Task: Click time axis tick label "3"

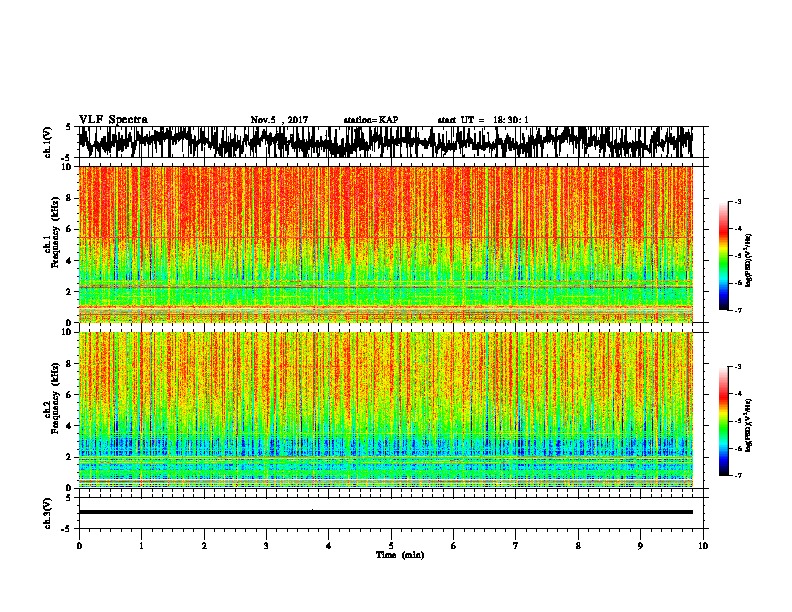Action: [x=266, y=545]
